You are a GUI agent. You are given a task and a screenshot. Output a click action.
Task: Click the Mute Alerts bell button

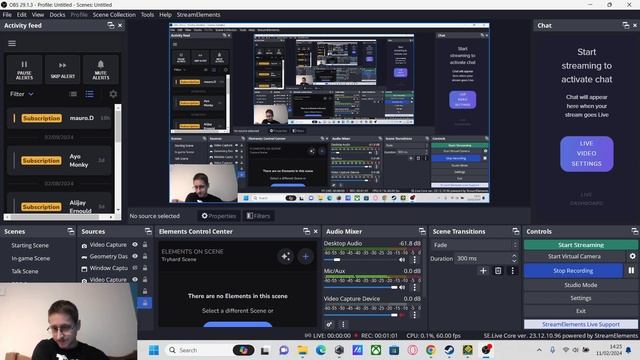coord(101,69)
